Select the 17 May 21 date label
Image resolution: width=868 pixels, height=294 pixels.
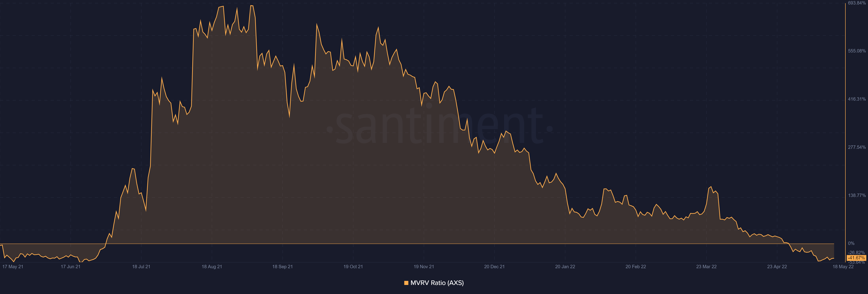[x=13, y=267]
